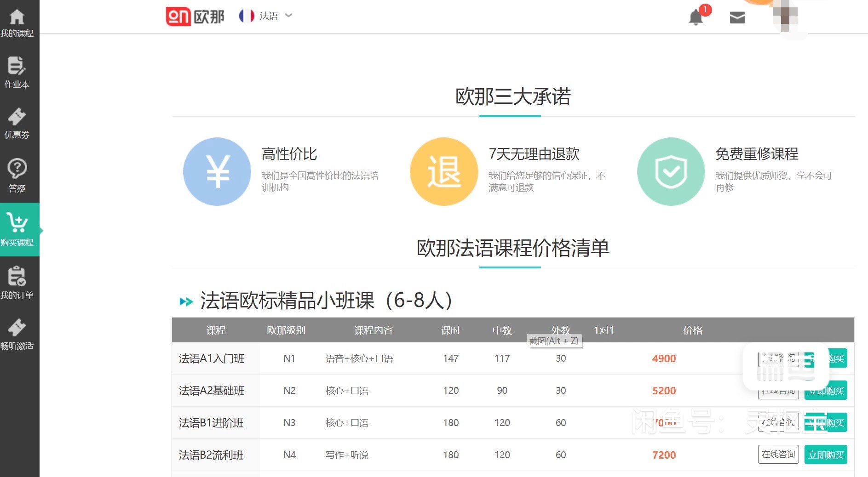Click the 法语A1入门班 course name
This screenshot has width=868, height=477.
pos(212,358)
